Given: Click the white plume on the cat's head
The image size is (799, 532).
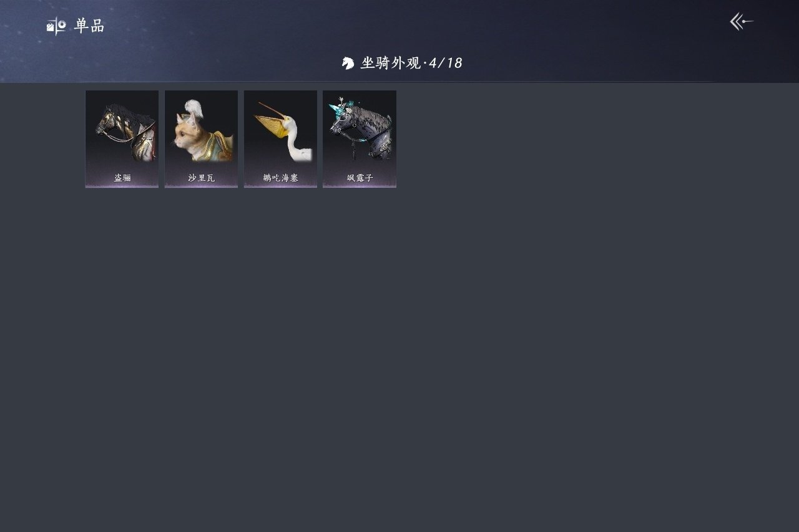Looking at the screenshot, I should coord(195,109).
